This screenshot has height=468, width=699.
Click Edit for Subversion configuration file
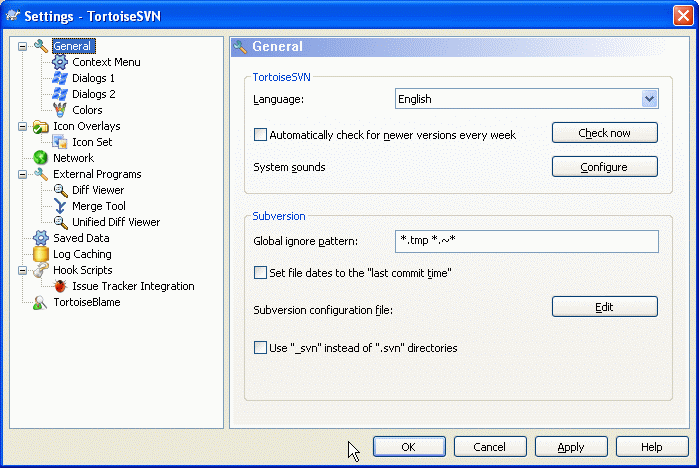tap(604, 307)
